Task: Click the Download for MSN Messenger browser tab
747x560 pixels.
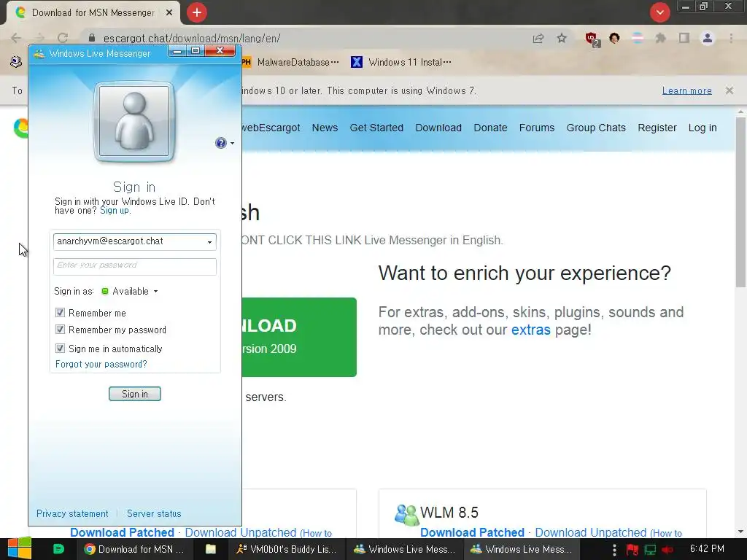Action: [x=93, y=13]
